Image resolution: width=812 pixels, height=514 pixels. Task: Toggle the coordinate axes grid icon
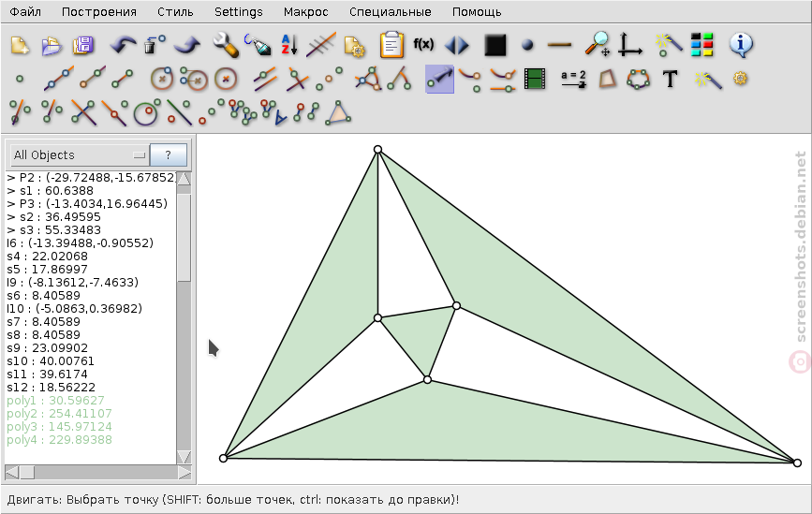[629, 45]
